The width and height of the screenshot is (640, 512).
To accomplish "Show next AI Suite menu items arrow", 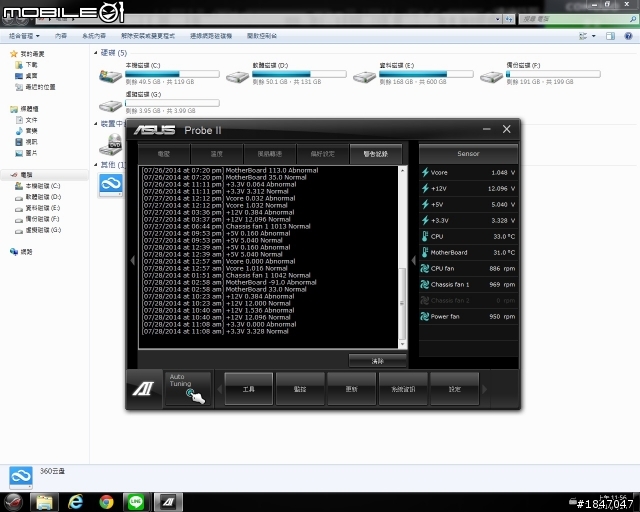I will (x=484, y=389).
